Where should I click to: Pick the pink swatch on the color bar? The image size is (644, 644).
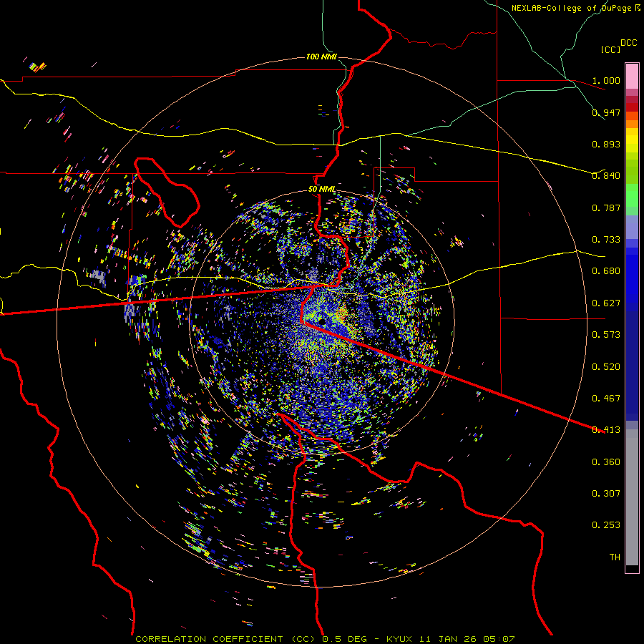coord(632,77)
